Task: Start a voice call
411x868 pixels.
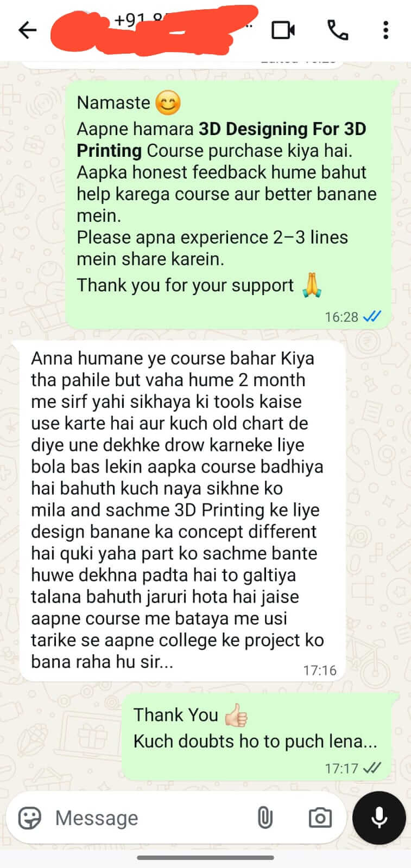Action: click(x=338, y=30)
